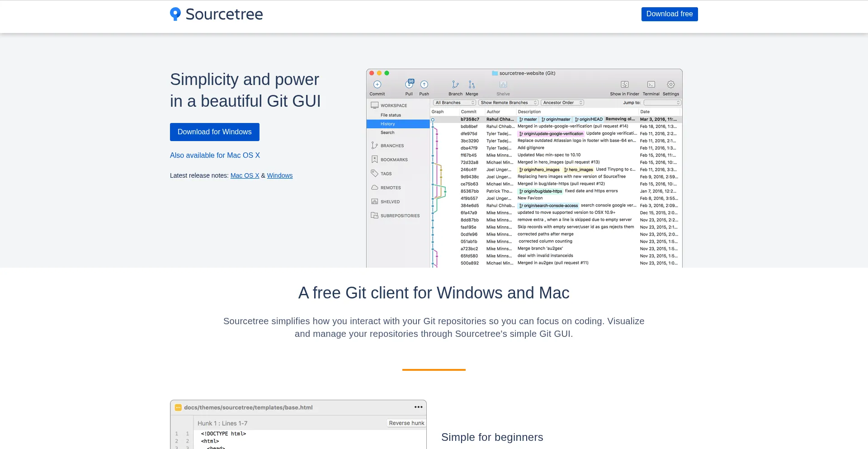Click the Download for Windows button
This screenshot has width=868, height=449.
[215, 132]
